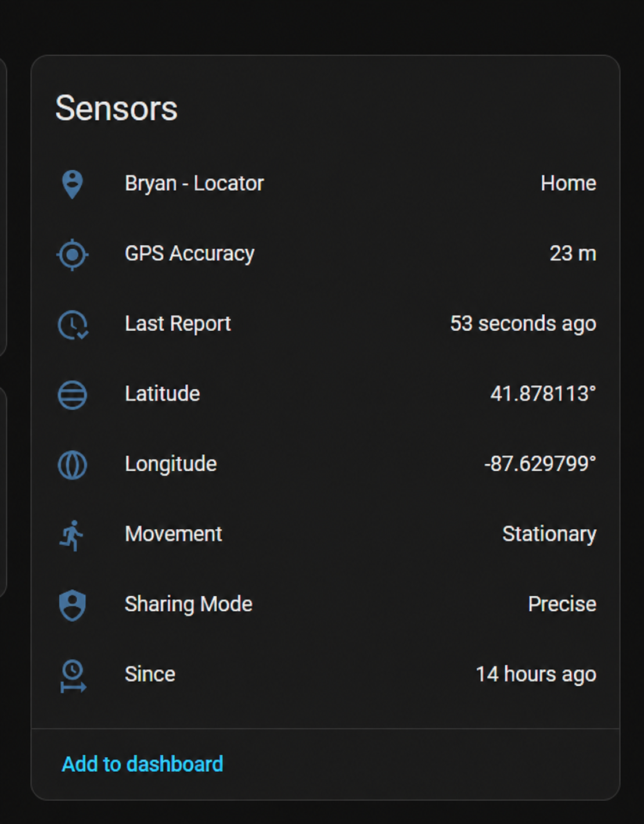Click the 23 m accuracy value
Viewport: 644px width, 824px height.
coord(573,254)
